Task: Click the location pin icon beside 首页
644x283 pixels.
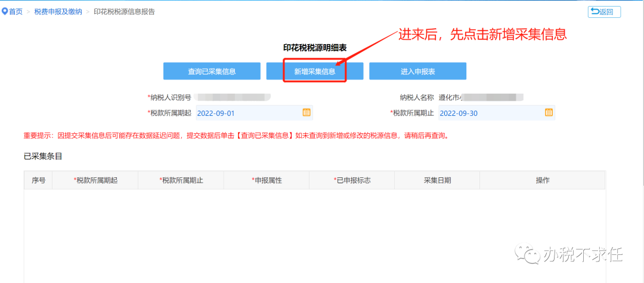Action: (x=5, y=12)
